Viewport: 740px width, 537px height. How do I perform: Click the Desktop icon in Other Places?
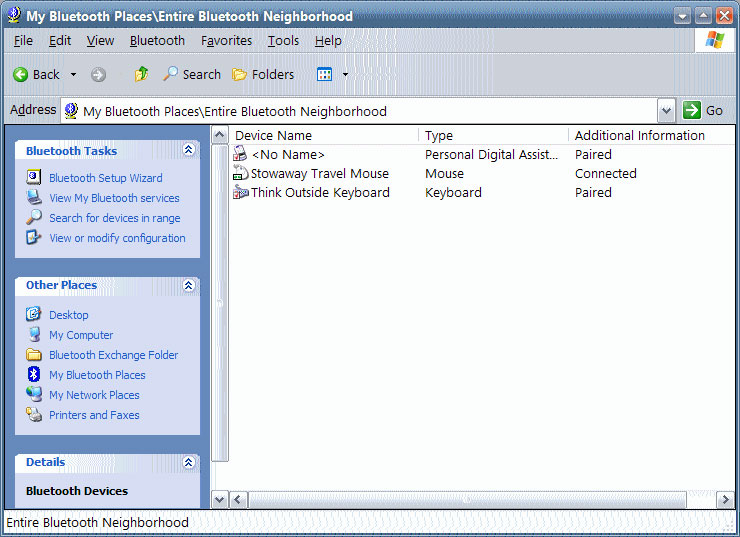(x=34, y=314)
